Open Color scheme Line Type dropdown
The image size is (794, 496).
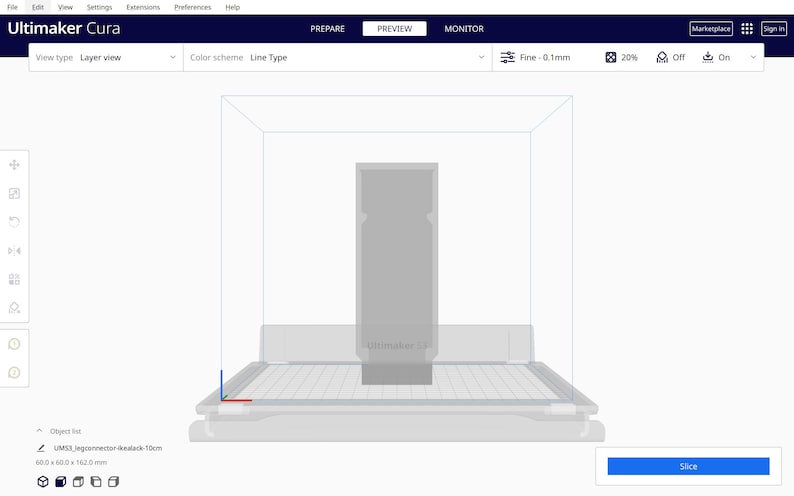[337, 57]
